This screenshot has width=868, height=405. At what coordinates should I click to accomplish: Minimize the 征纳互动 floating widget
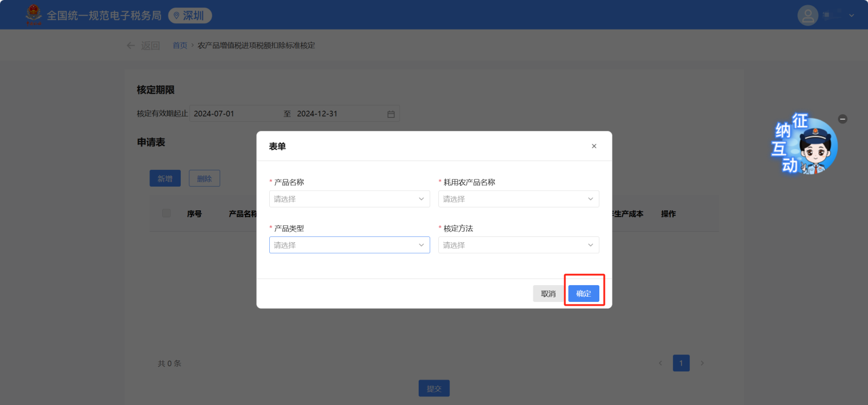pyautogui.click(x=843, y=119)
